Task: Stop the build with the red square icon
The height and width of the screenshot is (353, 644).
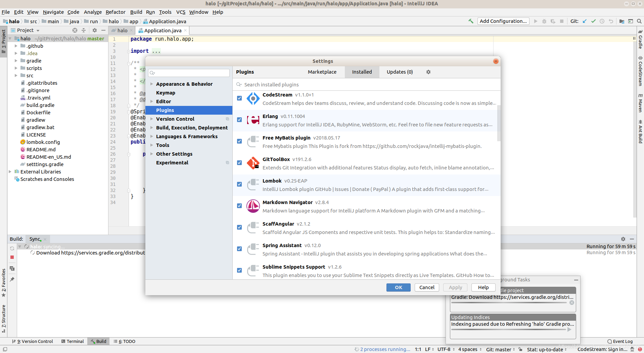Action: 12,257
